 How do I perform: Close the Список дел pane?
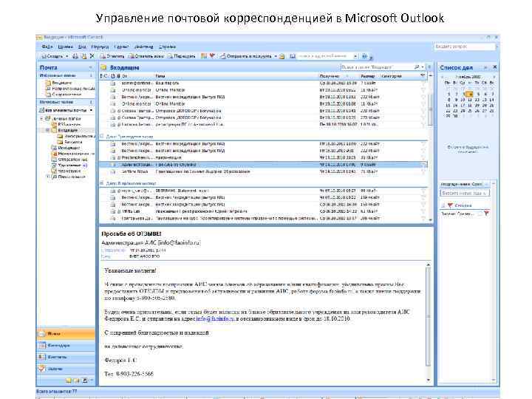pyautogui.click(x=494, y=67)
